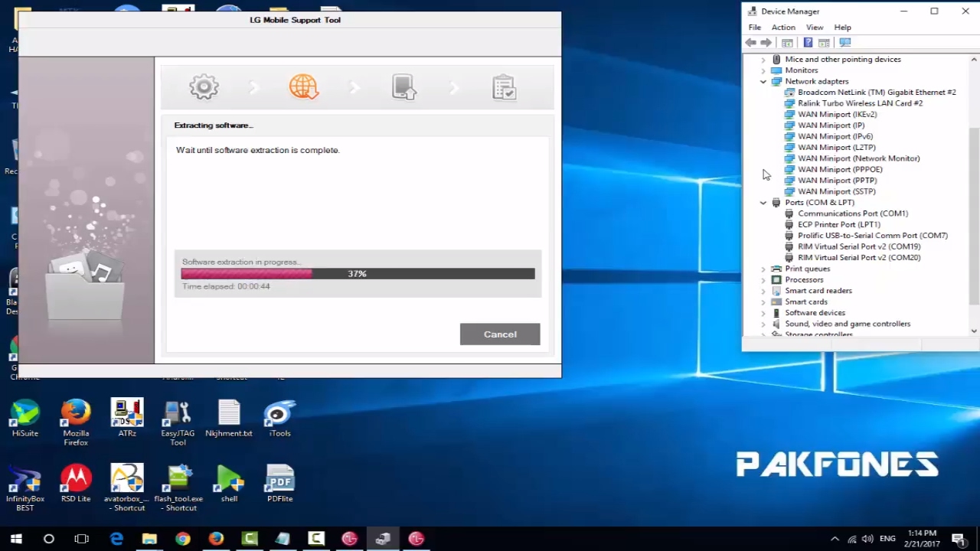This screenshot has width=980, height=551.
Task: Select ECP Printer Port (LPT1)
Action: point(839,225)
